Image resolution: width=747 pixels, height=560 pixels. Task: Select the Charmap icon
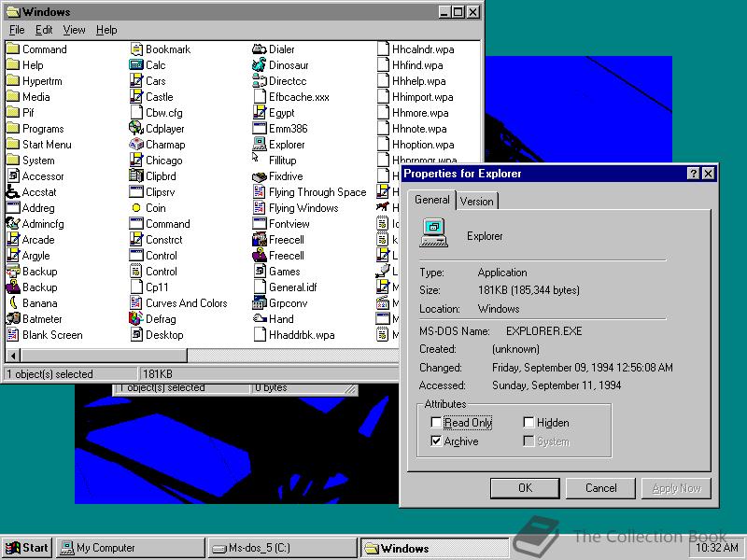tap(136, 145)
